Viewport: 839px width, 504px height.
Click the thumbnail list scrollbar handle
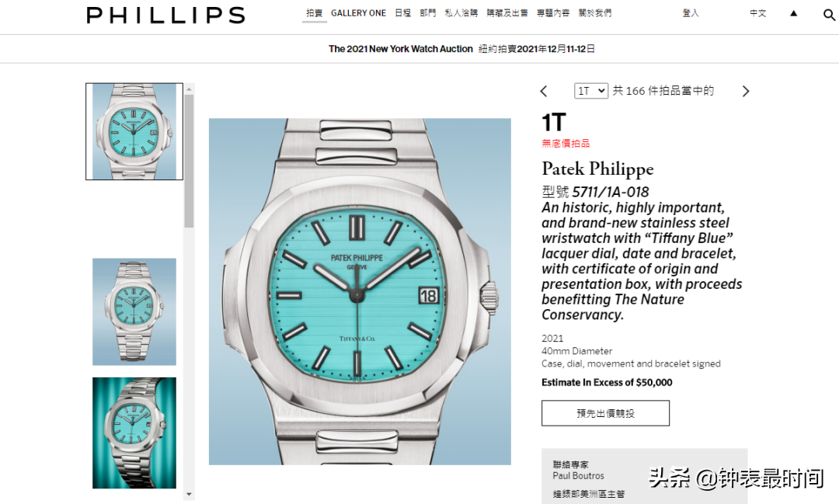(x=189, y=161)
